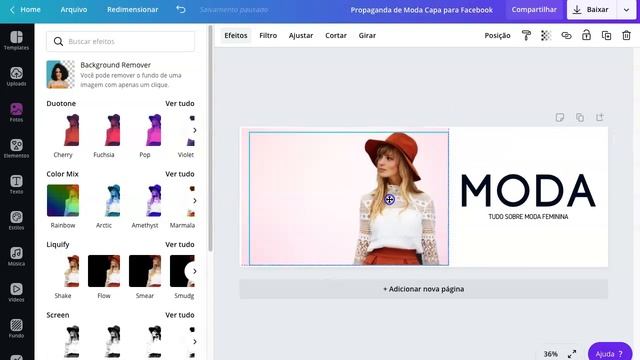Open the Música sidebar panel
640x360 pixels.
pos(16,256)
